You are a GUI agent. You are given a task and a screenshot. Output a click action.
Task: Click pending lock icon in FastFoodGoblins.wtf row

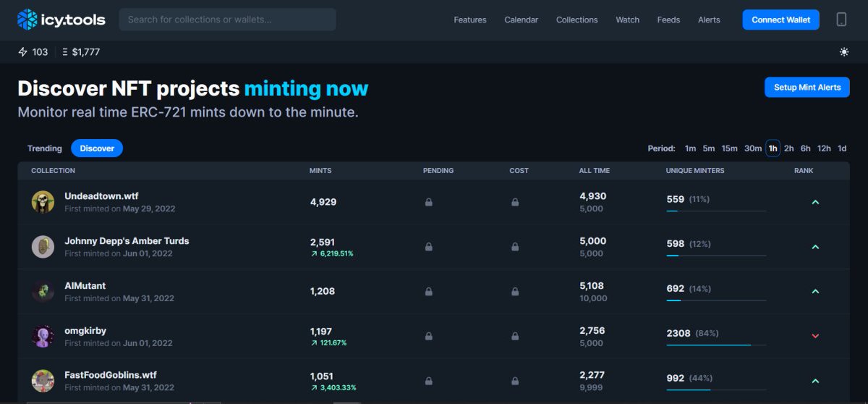tap(428, 382)
